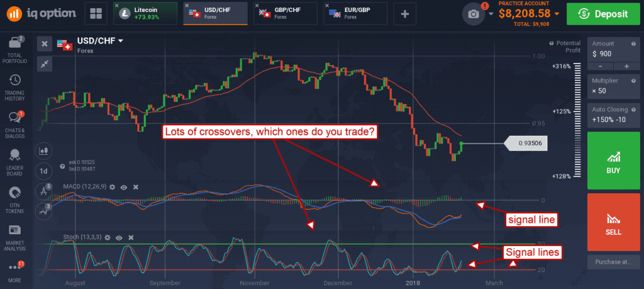Click the November timeline label
This screenshot has height=289, width=644.
click(x=255, y=283)
